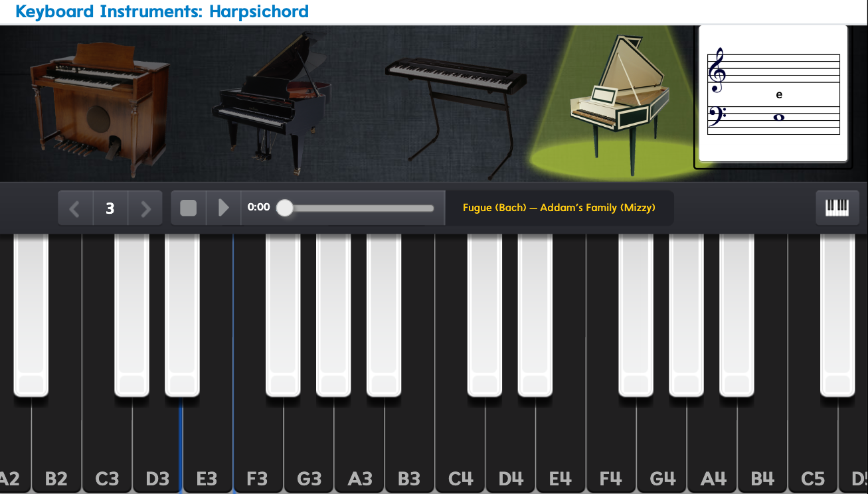Play the black key between C3 and D3
Screen dimensions: 868x494
[x=131, y=315]
